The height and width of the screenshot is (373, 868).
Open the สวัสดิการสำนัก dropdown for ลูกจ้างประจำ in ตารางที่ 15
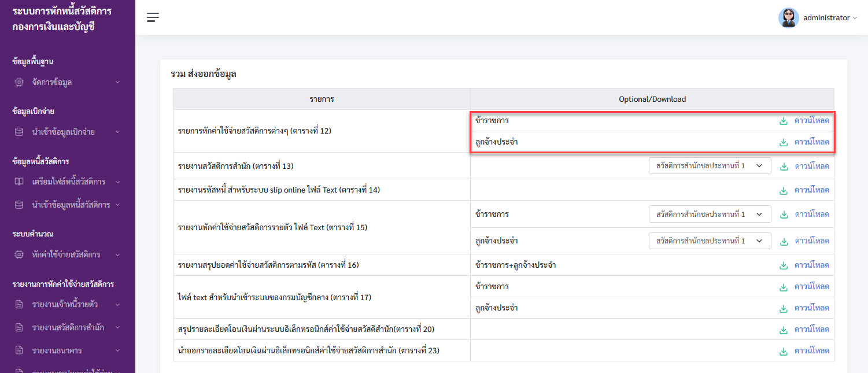pos(710,241)
